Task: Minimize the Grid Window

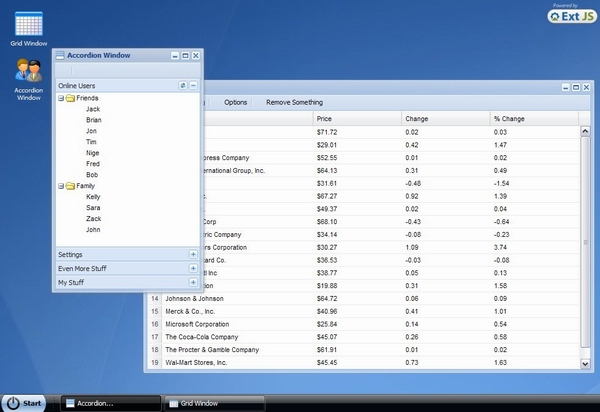Action: (x=566, y=88)
